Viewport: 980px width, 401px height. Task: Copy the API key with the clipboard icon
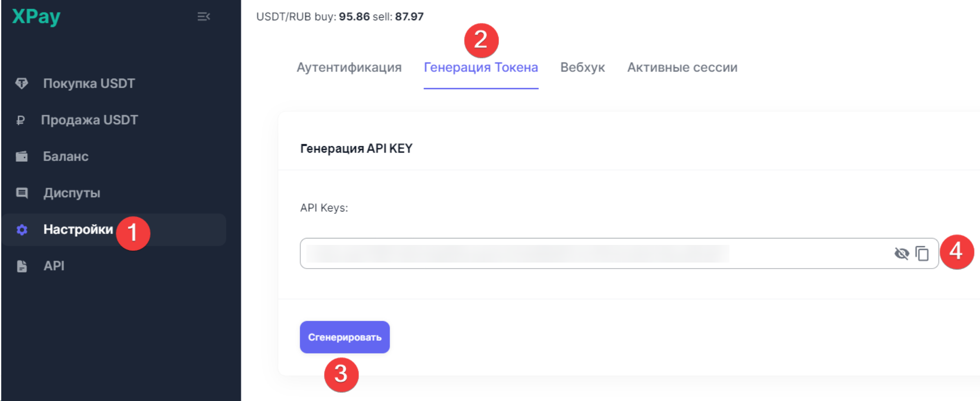tap(922, 254)
